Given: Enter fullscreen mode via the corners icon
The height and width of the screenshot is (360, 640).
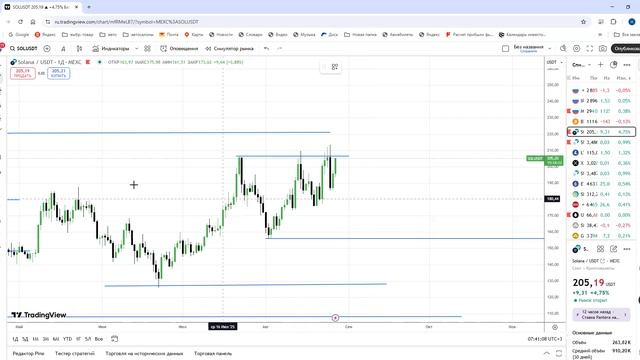Looking at the screenshot, I should click(x=589, y=49).
